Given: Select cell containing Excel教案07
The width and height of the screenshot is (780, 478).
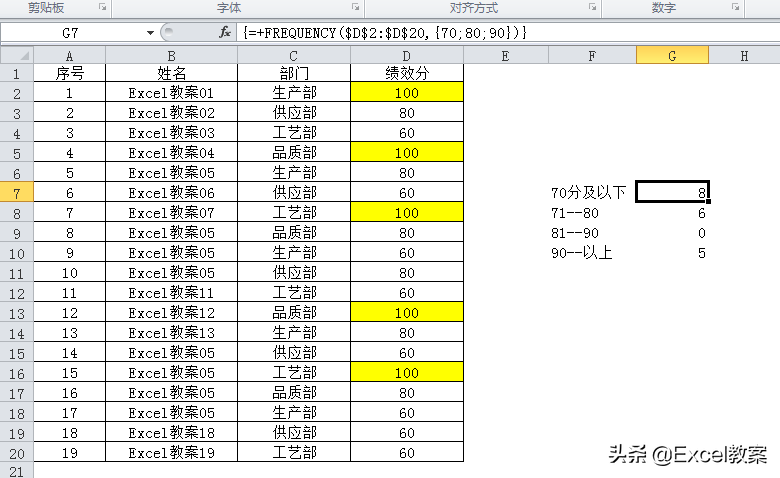Looking at the screenshot, I should [x=172, y=212].
